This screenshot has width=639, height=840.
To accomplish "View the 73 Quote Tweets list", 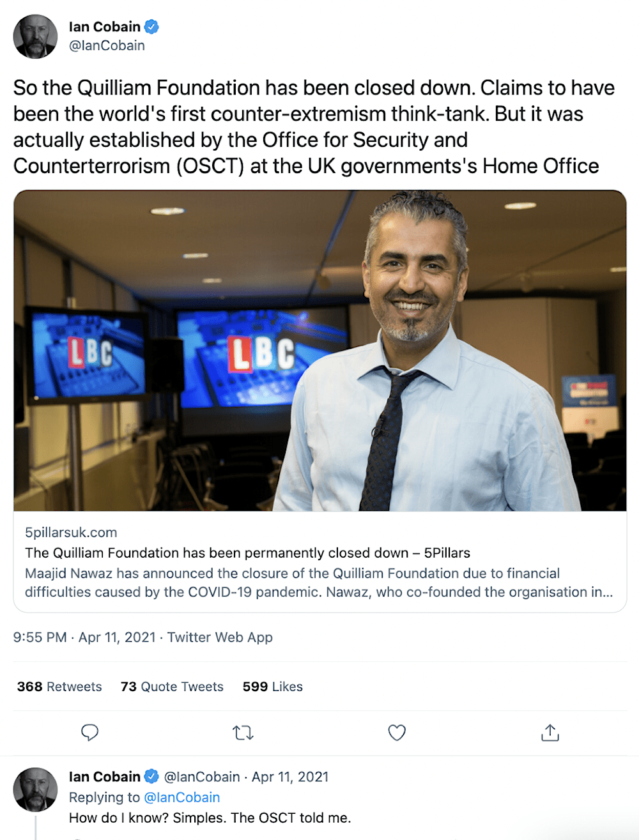I will pyautogui.click(x=172, y=687).
